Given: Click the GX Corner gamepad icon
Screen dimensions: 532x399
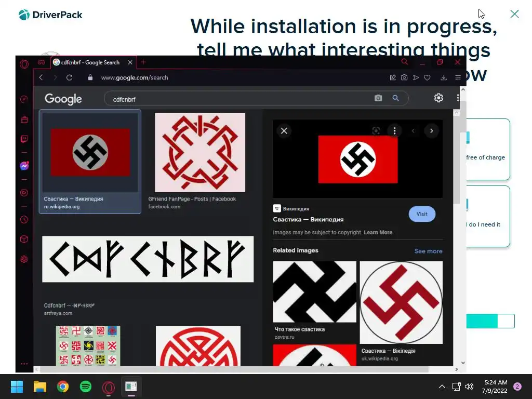Looking at the screenshot, I should tap(41, 62).
